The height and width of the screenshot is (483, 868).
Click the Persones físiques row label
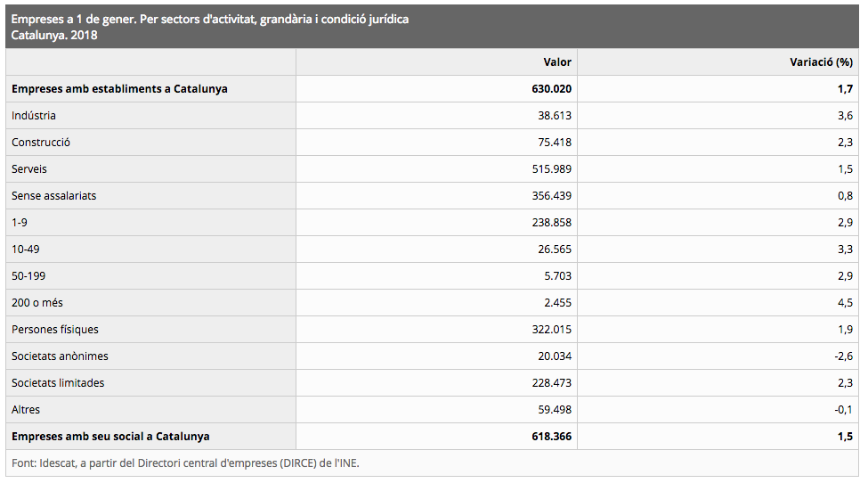pyautogui.click(x=55, y=330)
